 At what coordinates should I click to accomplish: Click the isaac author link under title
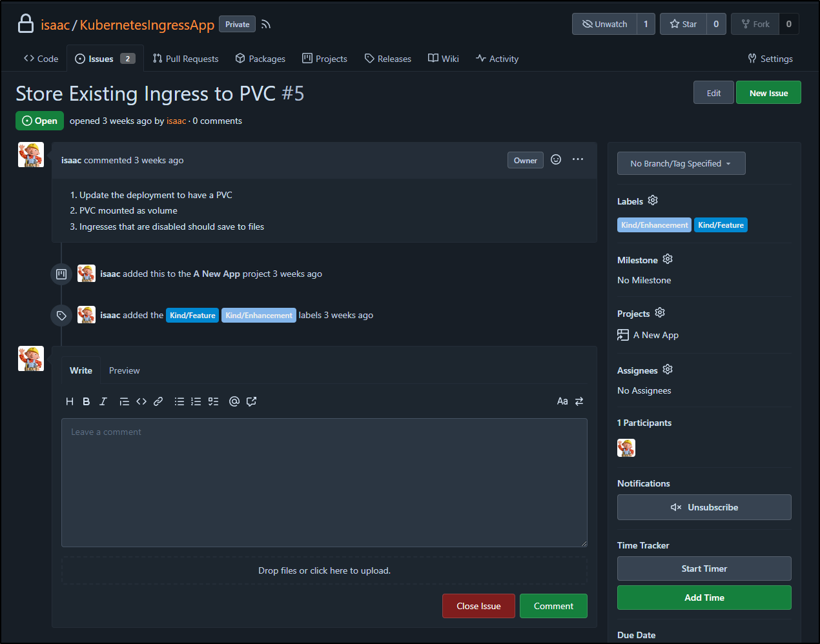[176, 121]
